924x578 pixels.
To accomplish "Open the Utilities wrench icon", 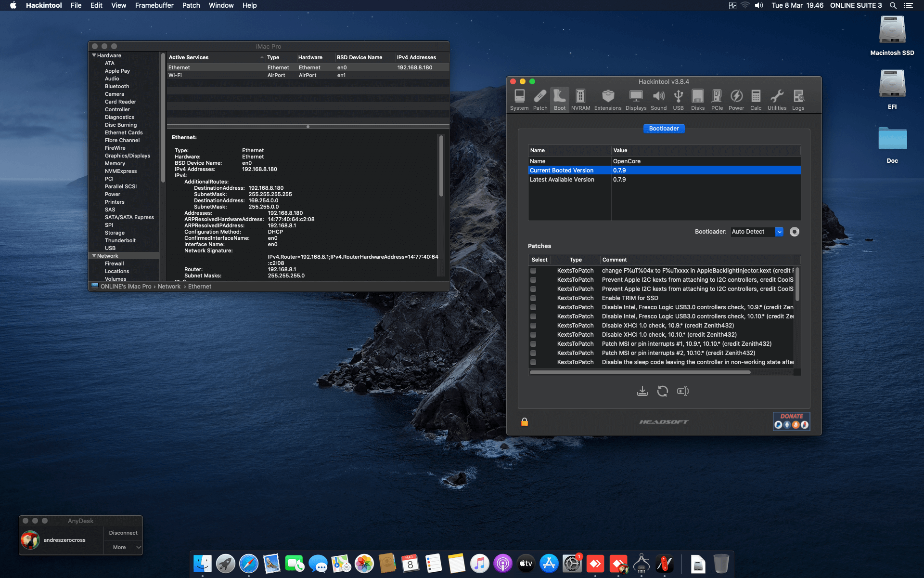I will click(x=776, y=99).
